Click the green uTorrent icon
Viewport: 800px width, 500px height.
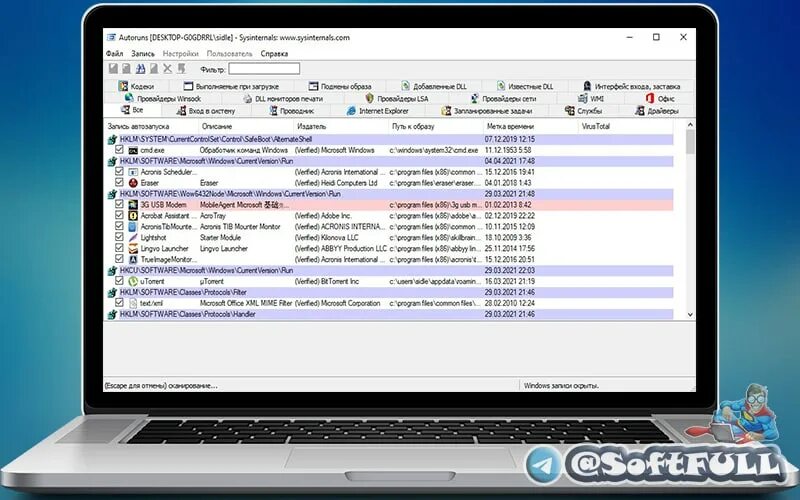coord(133,281)
